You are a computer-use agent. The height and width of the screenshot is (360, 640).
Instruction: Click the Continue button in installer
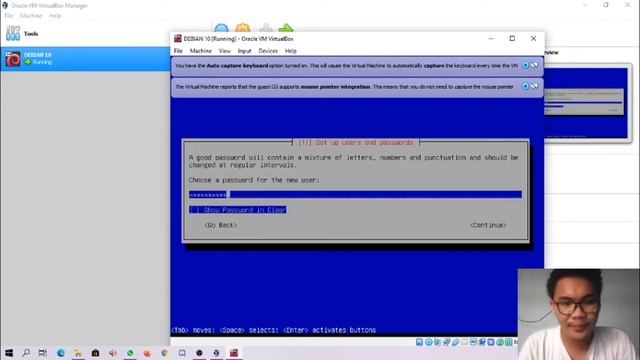click(488, 225)
